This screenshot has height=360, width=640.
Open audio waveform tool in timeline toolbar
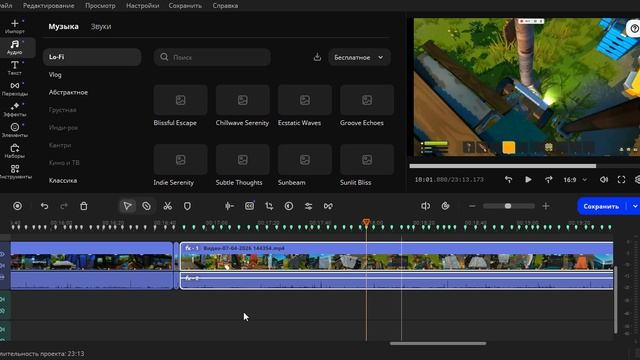point(229,206)
